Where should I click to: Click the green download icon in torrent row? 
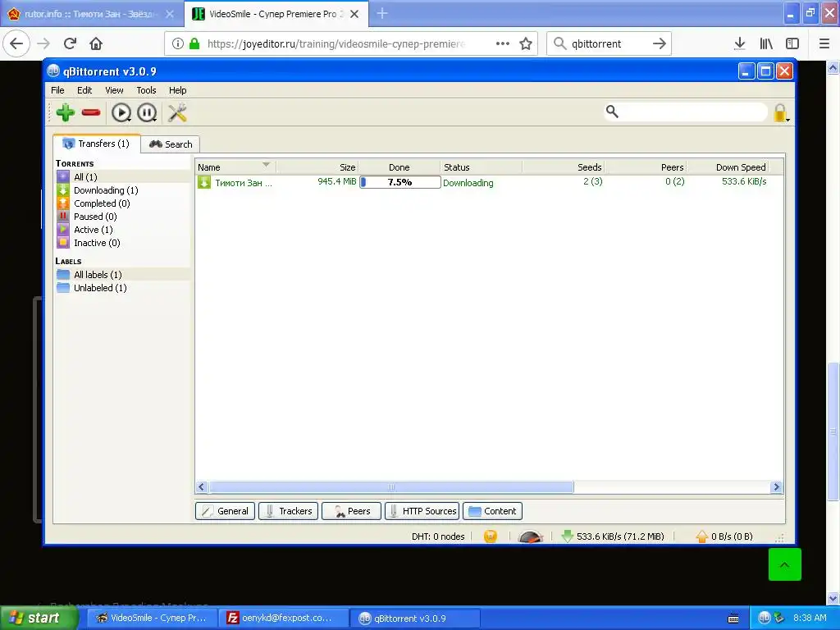coord(204,182)
